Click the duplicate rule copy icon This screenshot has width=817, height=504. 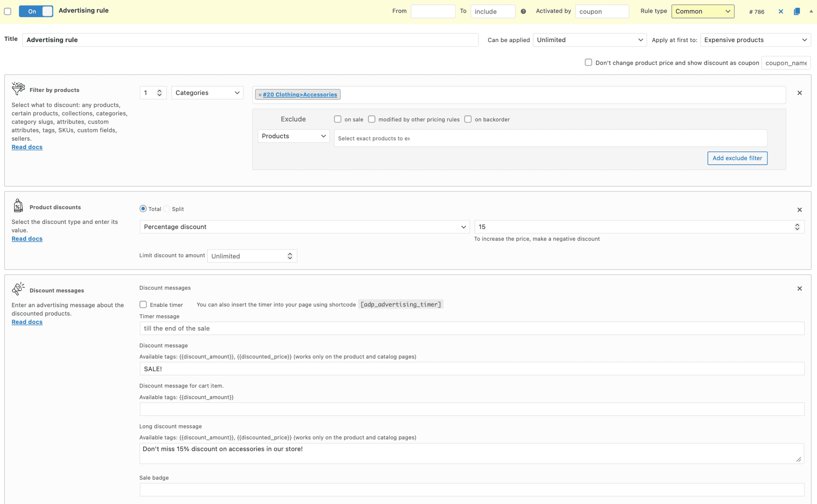pyautogui.click(x=796, y=12)
